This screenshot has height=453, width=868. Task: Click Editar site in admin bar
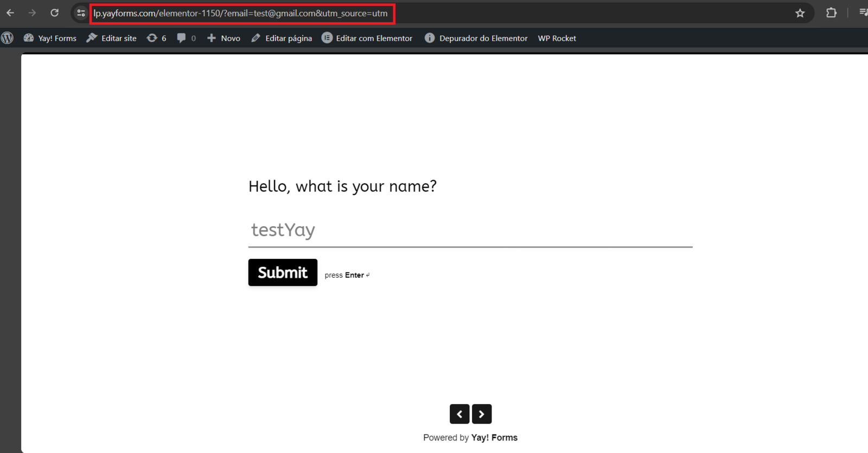(x=112, y=38)
